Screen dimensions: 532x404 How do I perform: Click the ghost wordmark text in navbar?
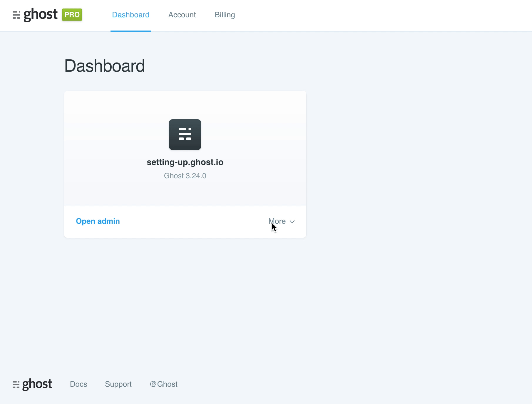click(x=40, y=15)
